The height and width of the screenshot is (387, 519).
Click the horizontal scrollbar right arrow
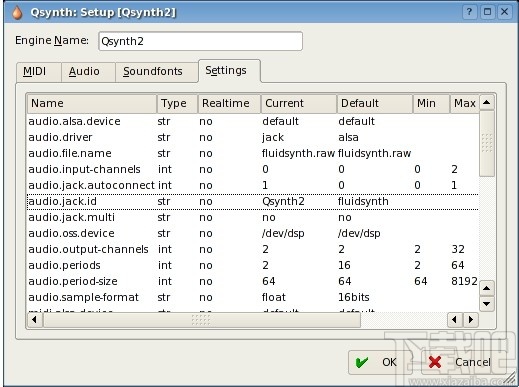click(x=471, y=320)
